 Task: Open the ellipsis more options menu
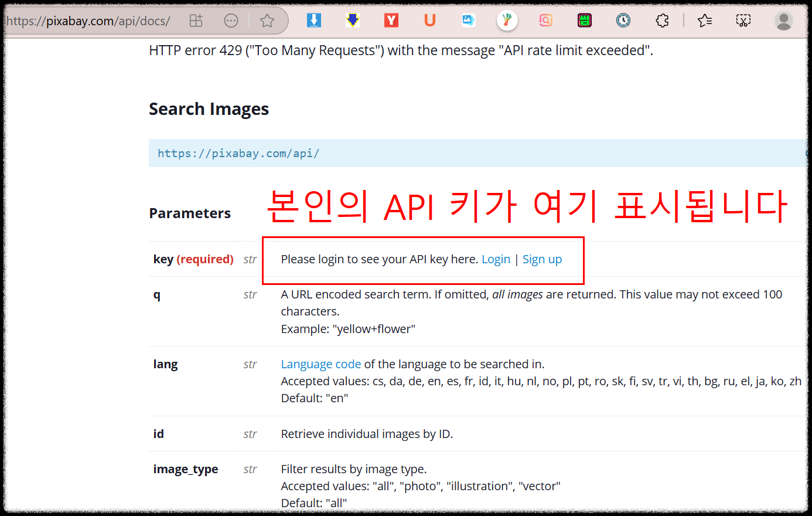(x=231, y=20)
